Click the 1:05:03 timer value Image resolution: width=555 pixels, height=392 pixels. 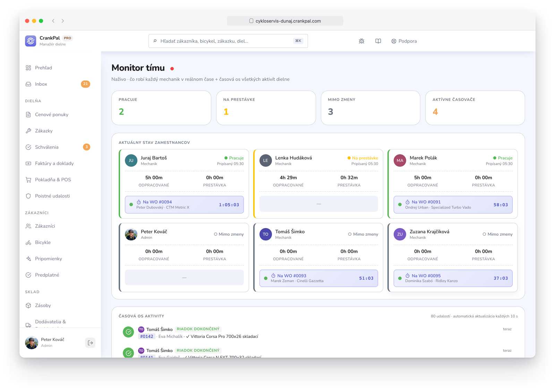coord(229,205)
